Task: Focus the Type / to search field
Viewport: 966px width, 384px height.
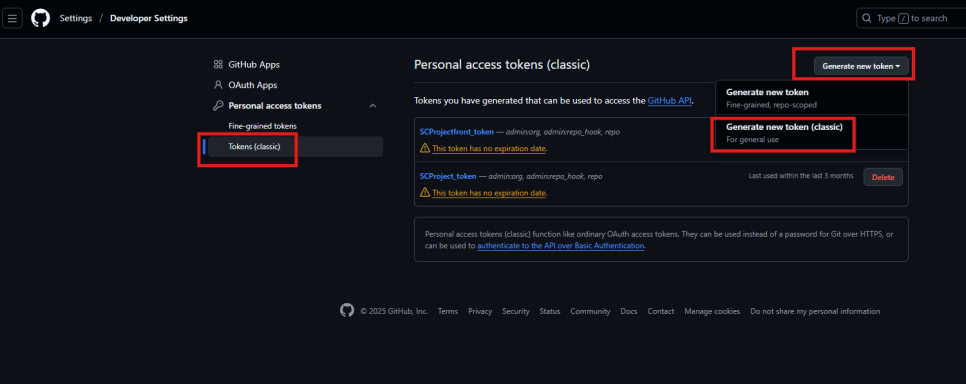Action: [911, 18]
